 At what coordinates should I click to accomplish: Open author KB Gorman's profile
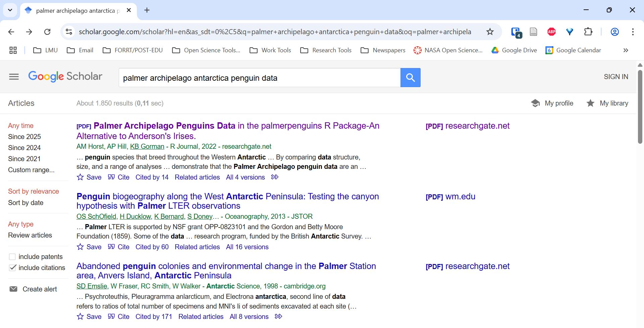[x=147, y=146]
